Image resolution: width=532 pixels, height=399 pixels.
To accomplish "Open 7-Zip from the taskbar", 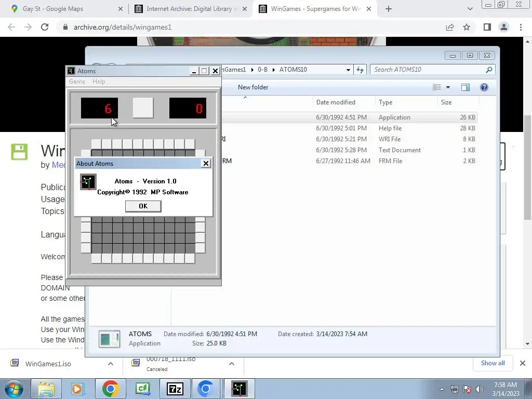I will point(175,389).
